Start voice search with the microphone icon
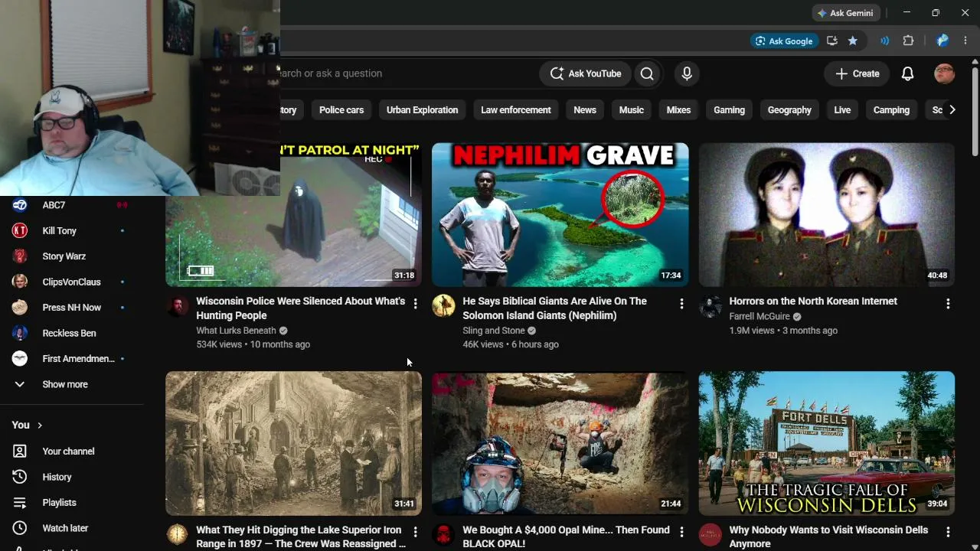This screenshot has width=980, height=551. pyautogui.click(x=687, y=73)
